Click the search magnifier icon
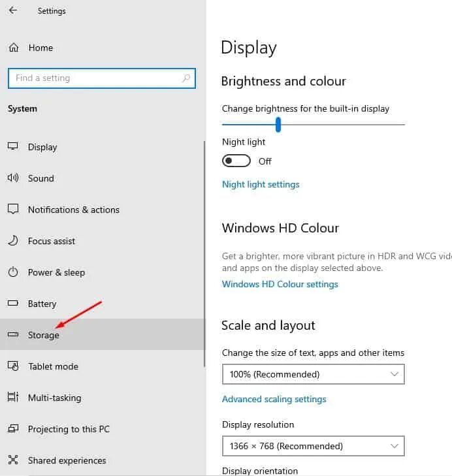The height and width of the screenshot is (476, 452). coord(186,78)
